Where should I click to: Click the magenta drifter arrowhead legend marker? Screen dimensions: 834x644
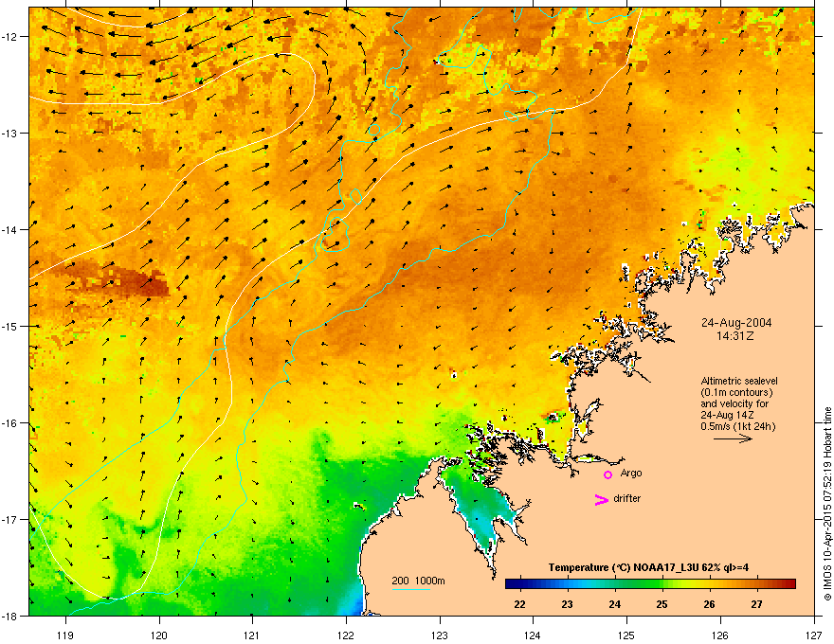602,499
